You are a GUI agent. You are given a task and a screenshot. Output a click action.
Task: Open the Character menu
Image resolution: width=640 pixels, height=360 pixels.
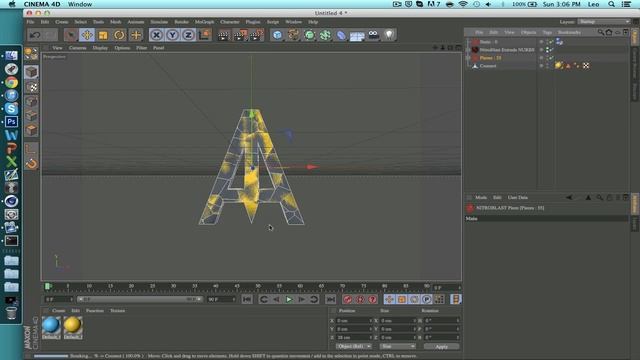[x=230, y=22]
